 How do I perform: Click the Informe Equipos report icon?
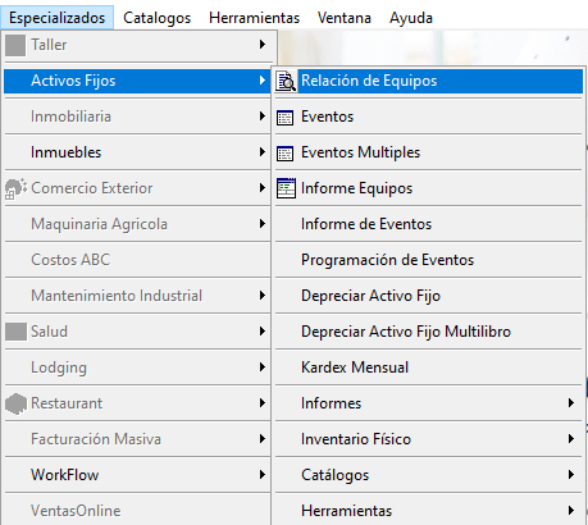pos(286,188)
